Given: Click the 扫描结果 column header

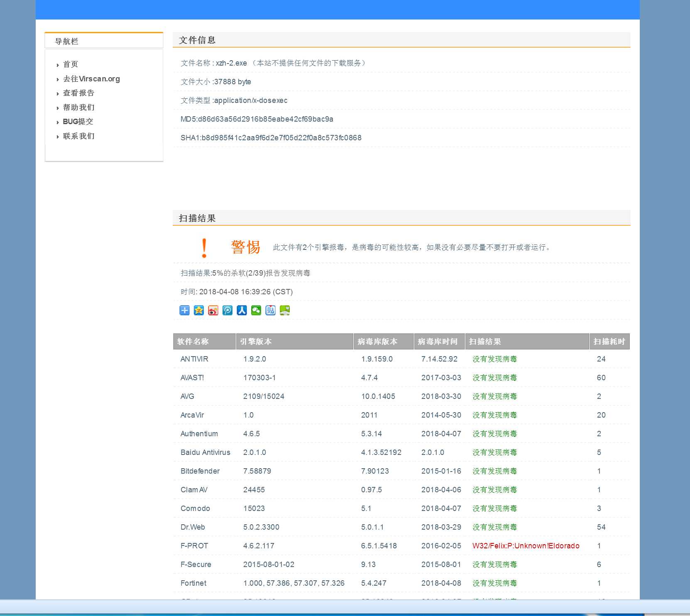Looking at the screenshot, I should coord(527,341).
